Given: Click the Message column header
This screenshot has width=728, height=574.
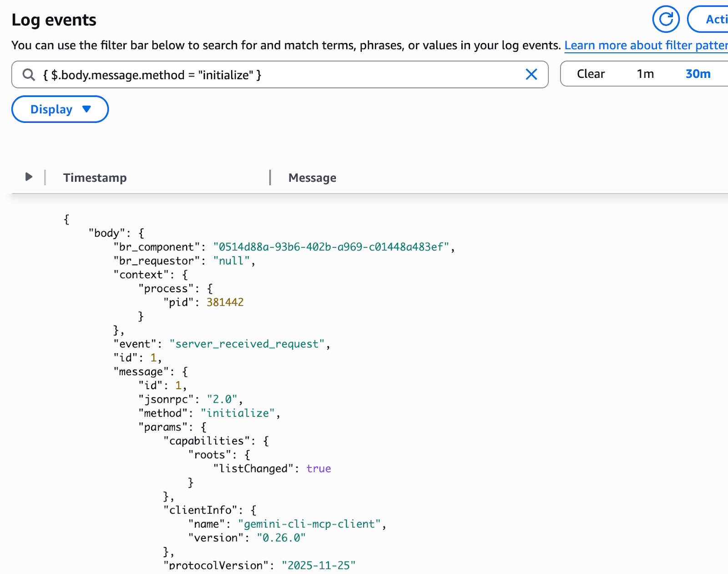Looking at the screenshot, I should pyautogui.click(x=312, y=178).
